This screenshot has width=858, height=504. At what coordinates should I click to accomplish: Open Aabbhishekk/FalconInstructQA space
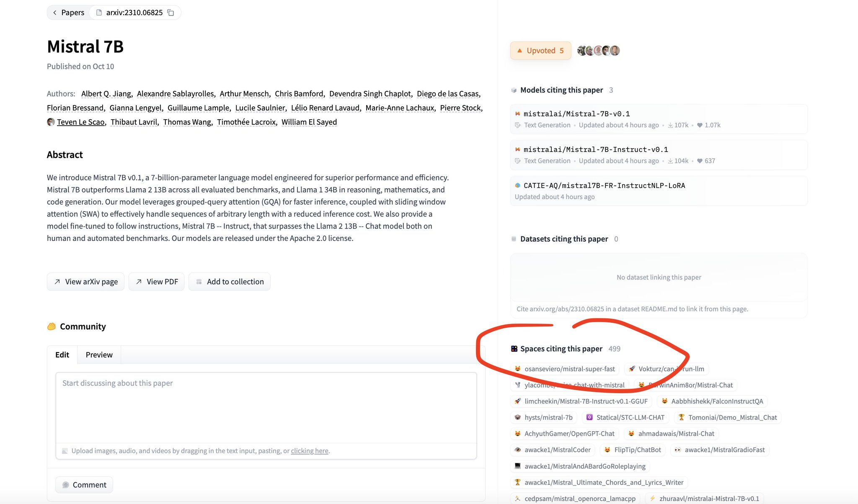[712, 401]
